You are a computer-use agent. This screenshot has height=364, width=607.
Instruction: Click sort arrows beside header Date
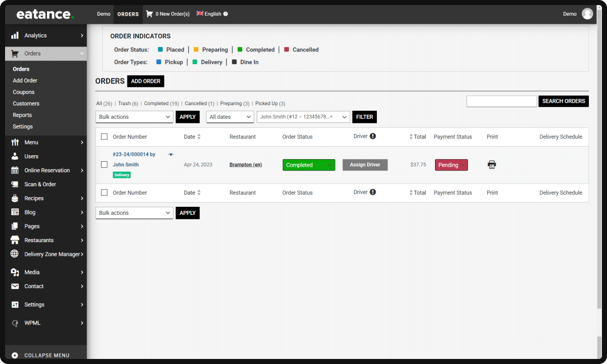[199, 136]
